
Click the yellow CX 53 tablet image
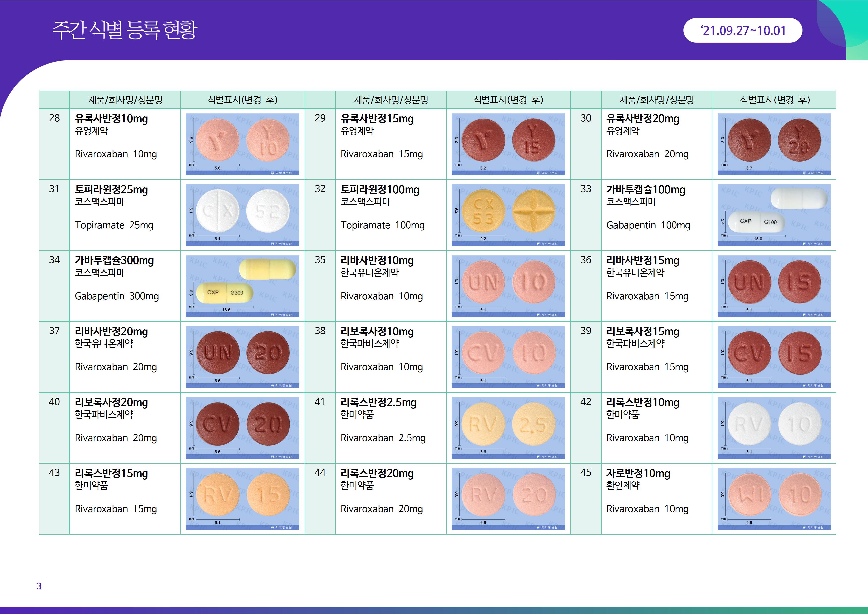pyautogui.click(x=508, y=215)
